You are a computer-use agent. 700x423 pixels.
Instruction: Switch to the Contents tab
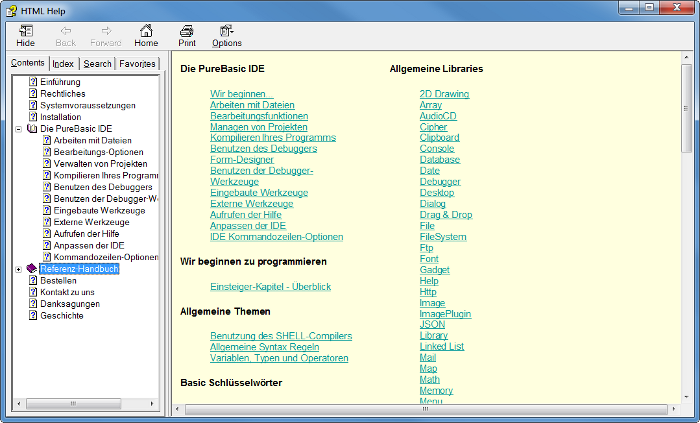point(28,63)
